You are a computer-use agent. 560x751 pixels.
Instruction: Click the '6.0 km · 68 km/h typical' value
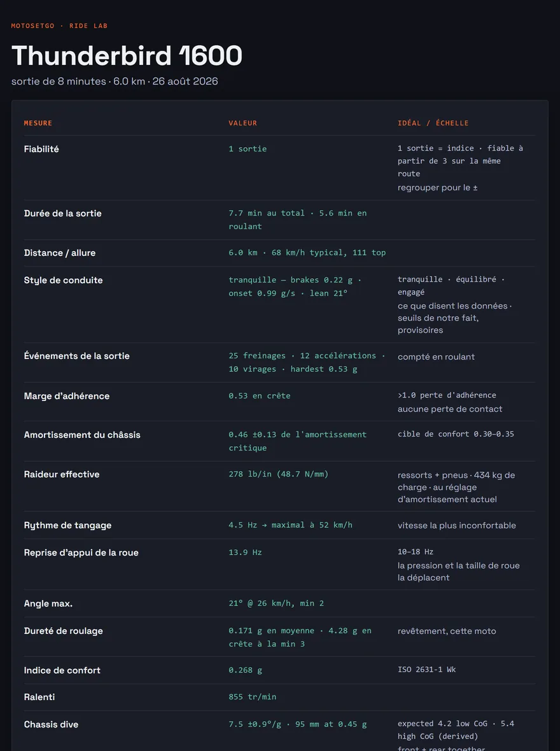coord(307,253)
